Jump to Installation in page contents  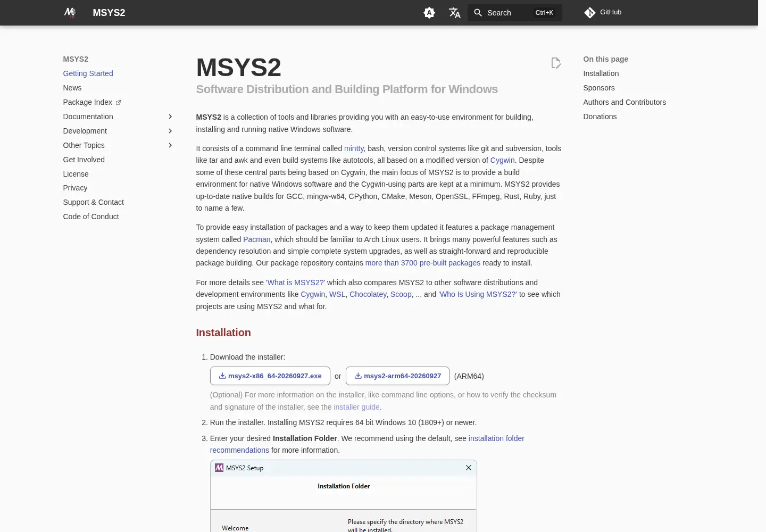(601, 73)
